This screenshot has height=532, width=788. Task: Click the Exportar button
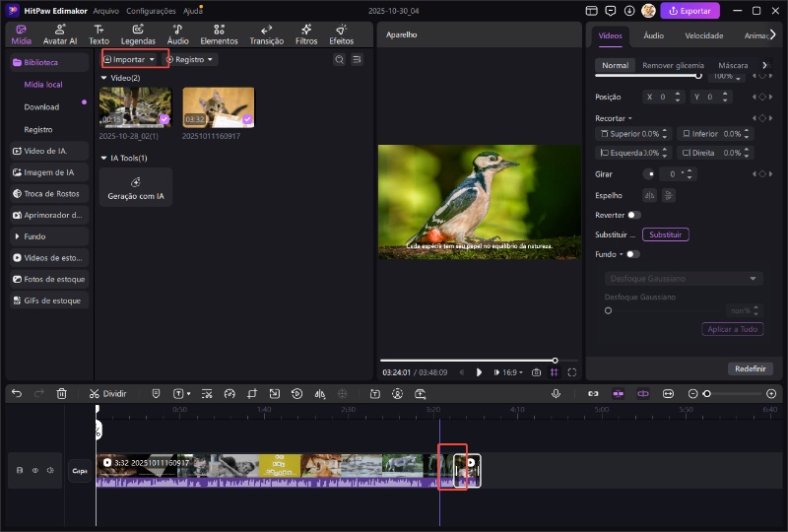[689, 11]
